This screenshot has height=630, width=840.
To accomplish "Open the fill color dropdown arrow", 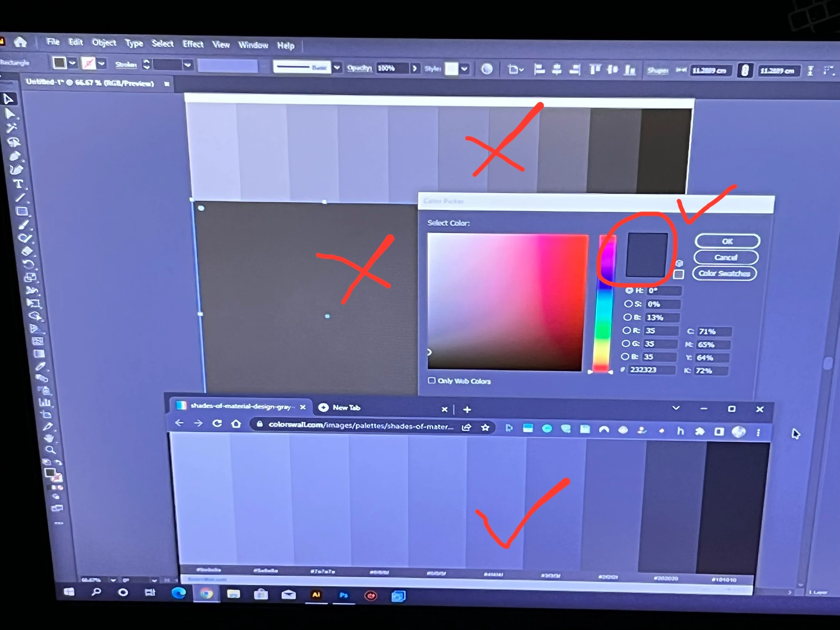I will pos(72,63).
